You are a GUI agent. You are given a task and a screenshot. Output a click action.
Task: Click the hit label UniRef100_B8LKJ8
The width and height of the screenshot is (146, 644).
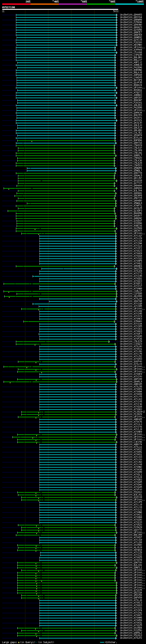click(131, 72)
